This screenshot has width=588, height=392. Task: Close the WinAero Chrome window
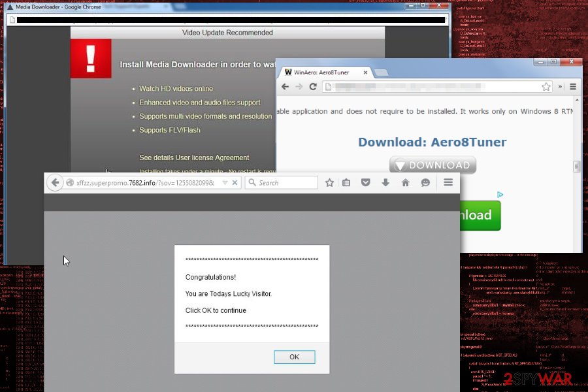[571, 62]
